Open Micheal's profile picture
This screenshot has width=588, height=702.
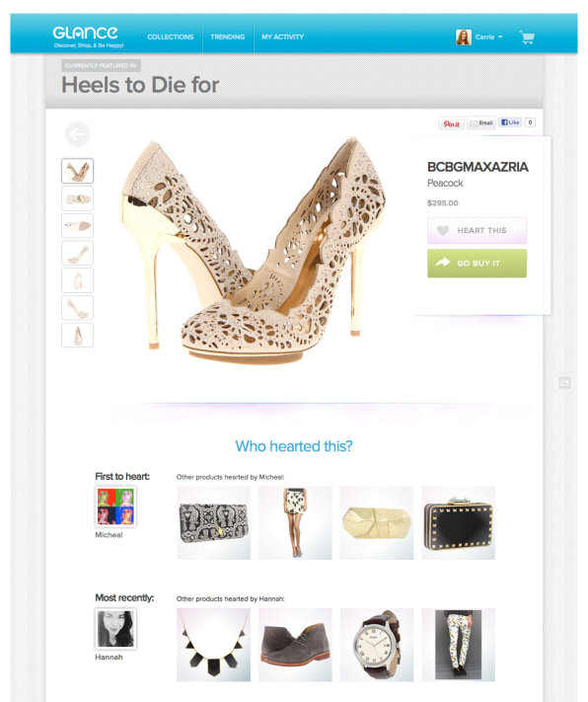pos(115,507)
